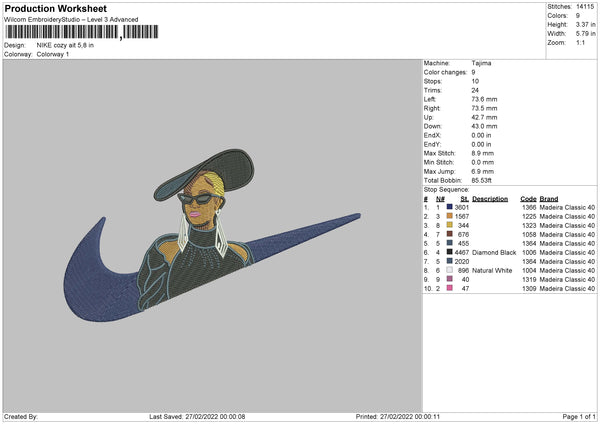600x424 pixels.
Task: Click the Up value 42.7 mm
Action: [x=484, y=117]
